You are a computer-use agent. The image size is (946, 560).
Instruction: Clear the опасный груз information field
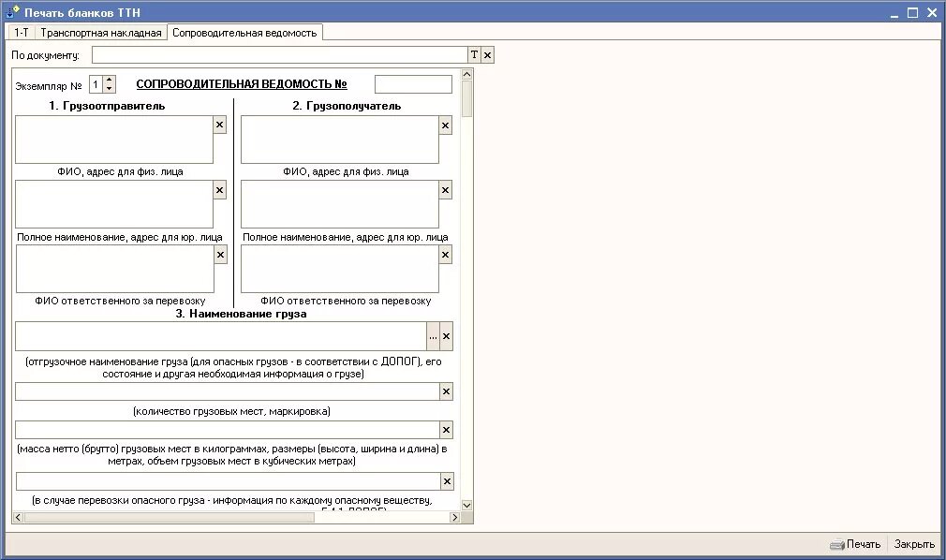[447, 481]
